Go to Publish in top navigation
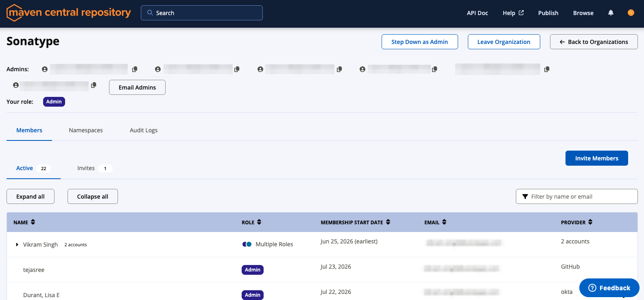The width and height of the screenshot is (644, 300). point(548,13)
